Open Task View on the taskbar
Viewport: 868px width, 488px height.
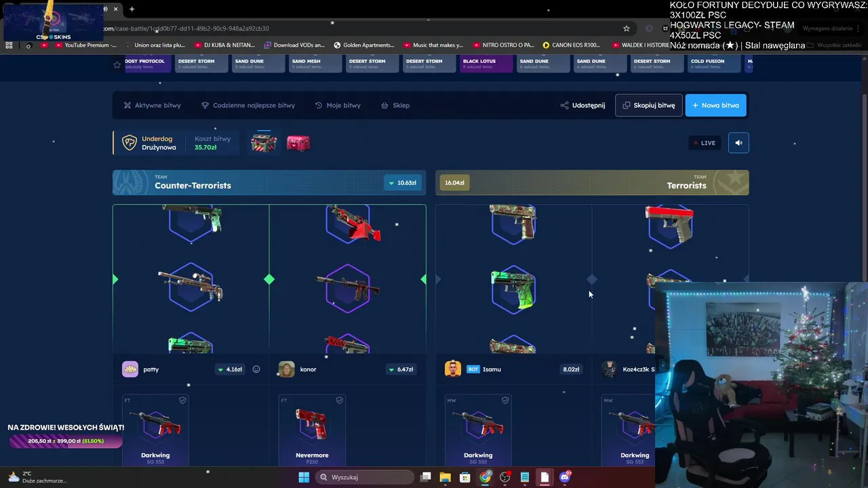pos(425,477)
